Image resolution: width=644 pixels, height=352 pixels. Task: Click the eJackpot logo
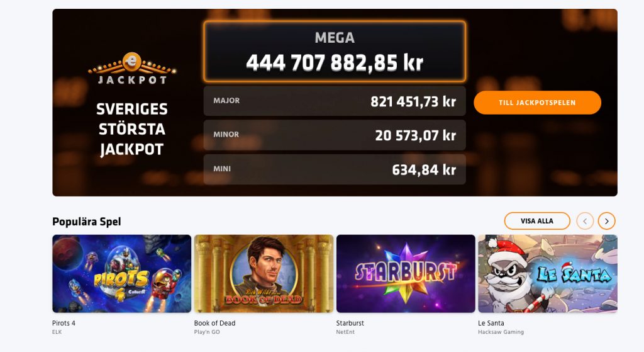(x=132, y=69)
